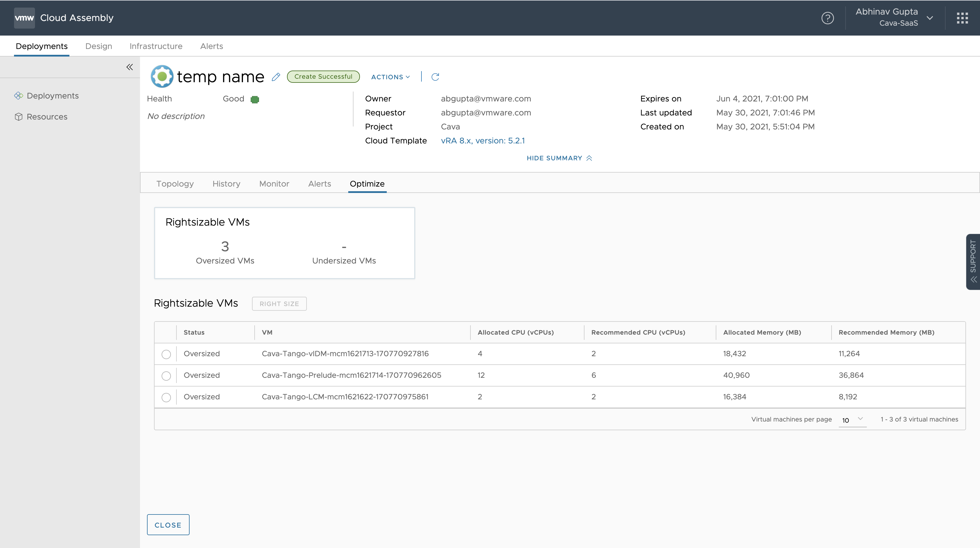This screenshot has height=548, width=980.
Task: Click the Undersized VMs label
Action: 344,261
